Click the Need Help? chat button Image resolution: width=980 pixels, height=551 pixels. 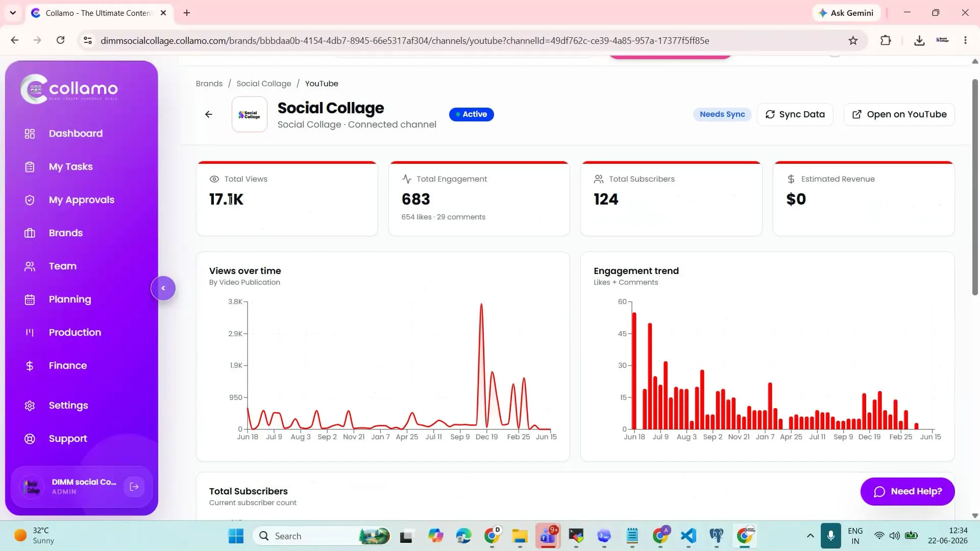pos(908,491)
